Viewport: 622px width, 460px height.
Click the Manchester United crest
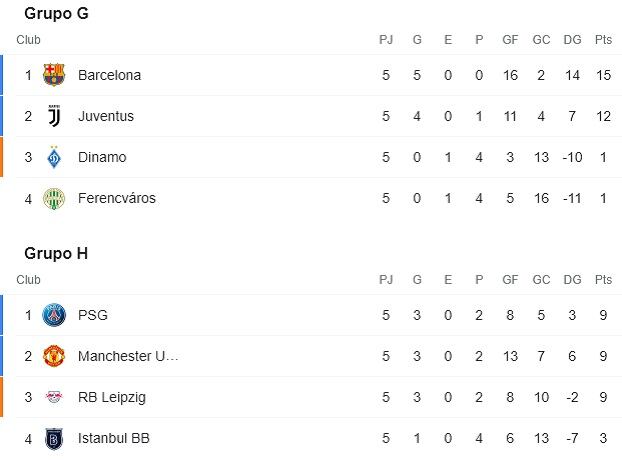click(54, 356)
